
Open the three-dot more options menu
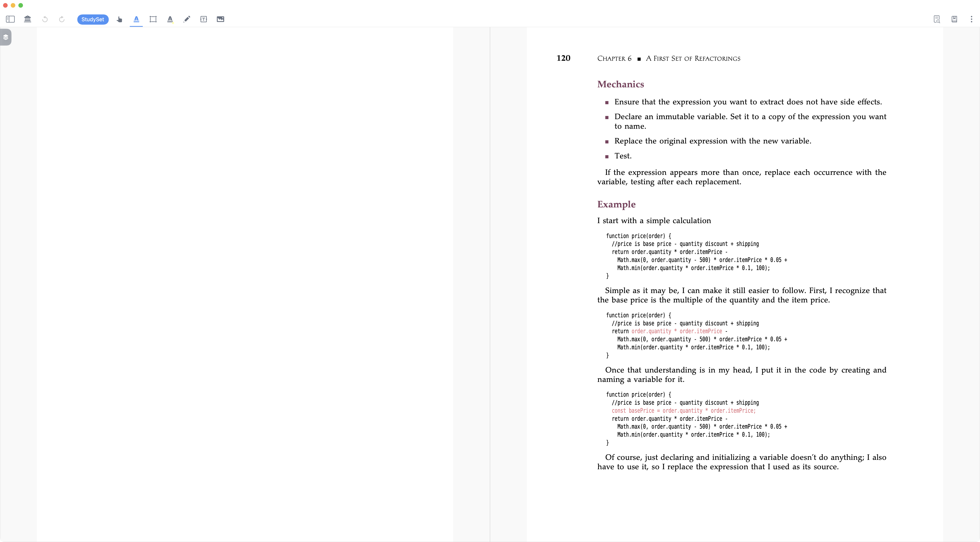[971, 19]
